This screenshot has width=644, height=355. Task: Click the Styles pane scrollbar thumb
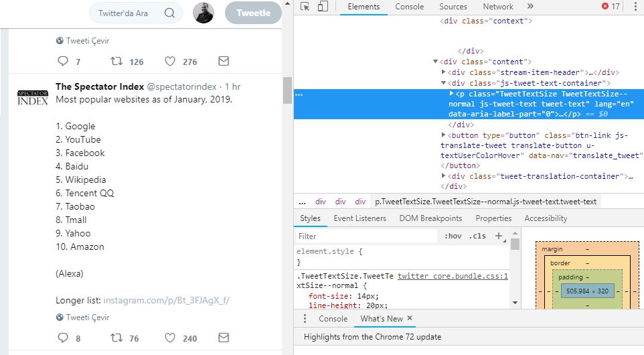(x=515, y=244)
